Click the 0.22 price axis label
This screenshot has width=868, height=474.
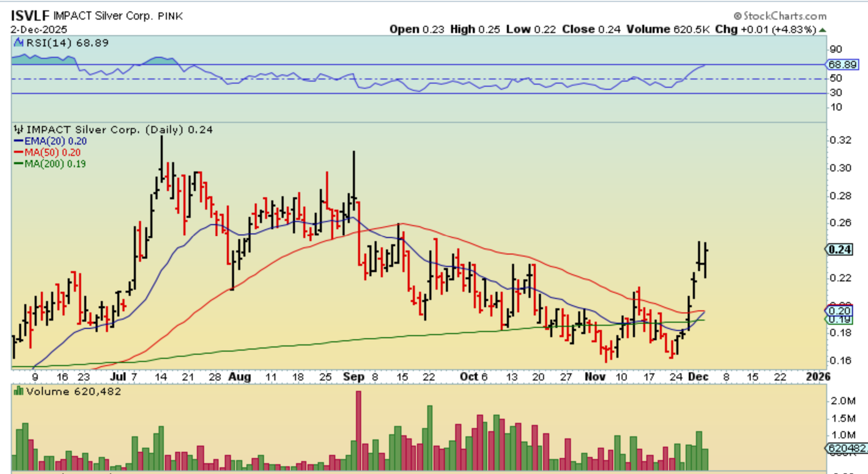click(840, 278)
